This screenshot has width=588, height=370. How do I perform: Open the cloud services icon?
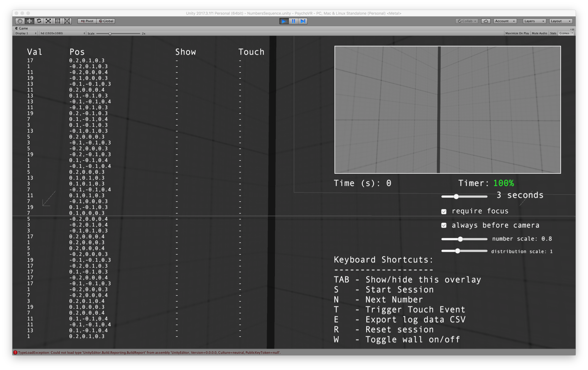pyautogui.click(x=486, y=21)
